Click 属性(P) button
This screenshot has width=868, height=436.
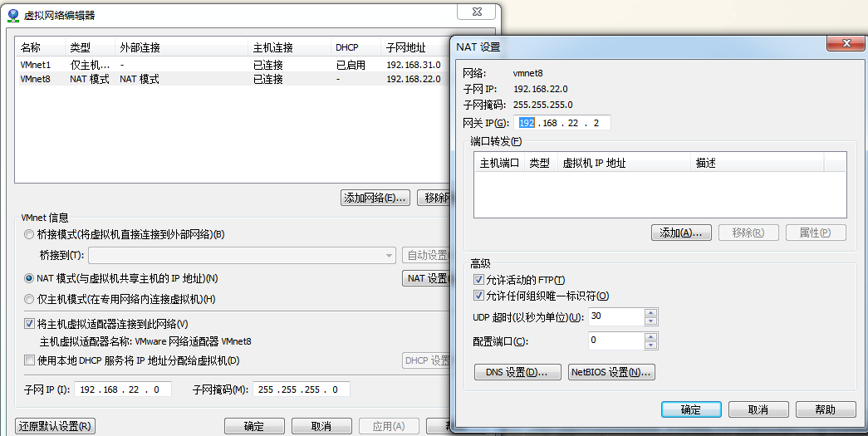pyautogui.click(x=816, y=233)
